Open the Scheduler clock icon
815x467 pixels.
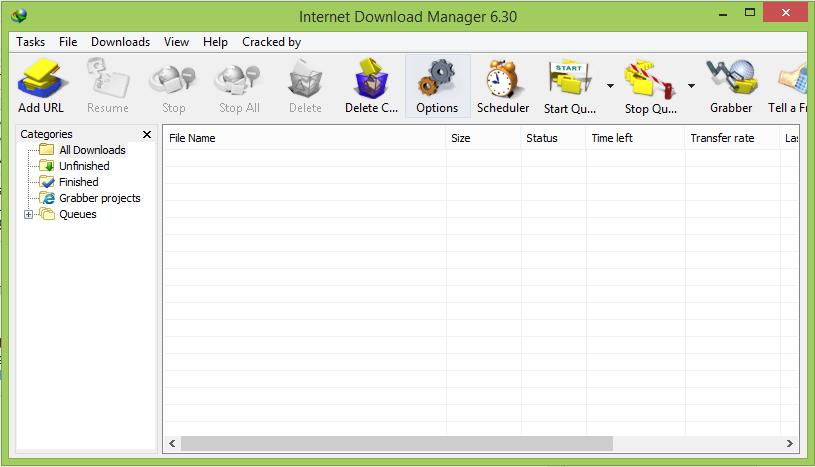click(503, 79)
